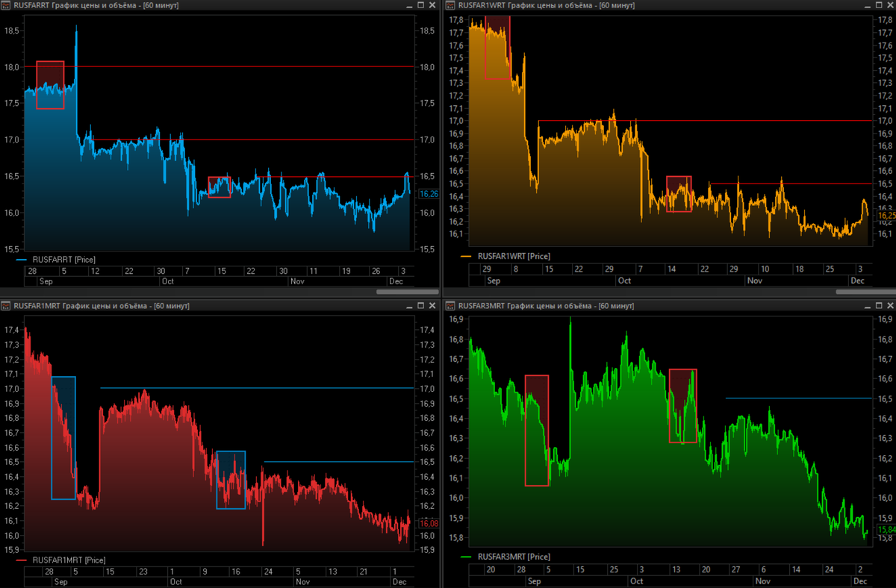896x588 pixels.
Task: Click the green legend line marker for RUSFAR3MRT
Action: [467, 557]
